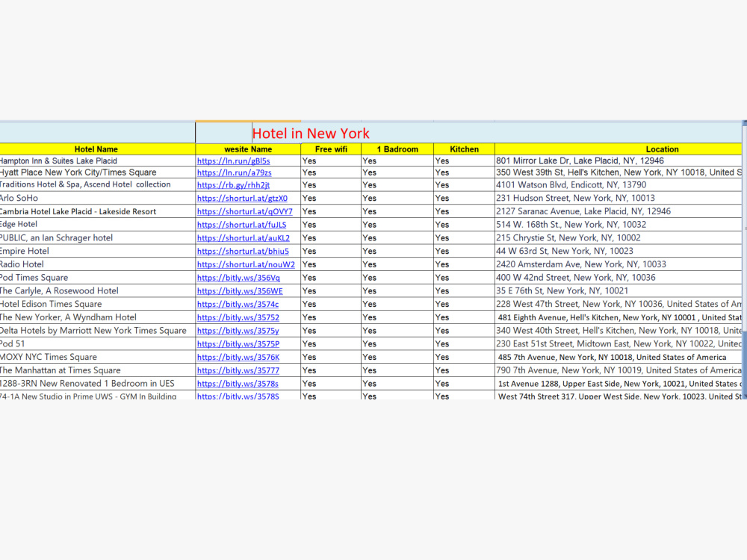The width and height of the screenshot is (747, 560).
Task: Open the https://bitly.ws/356WE link
Action: coord(240,291)
